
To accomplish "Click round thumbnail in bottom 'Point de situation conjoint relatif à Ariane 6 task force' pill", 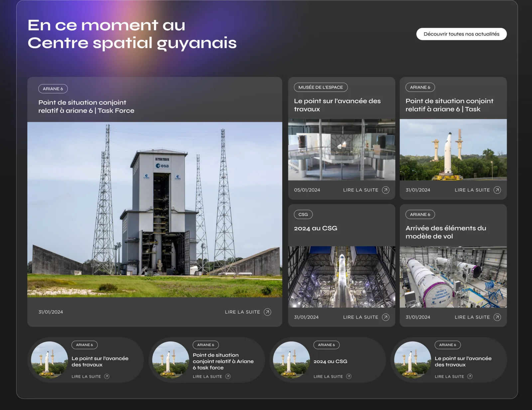I will [x=171, y=360].
